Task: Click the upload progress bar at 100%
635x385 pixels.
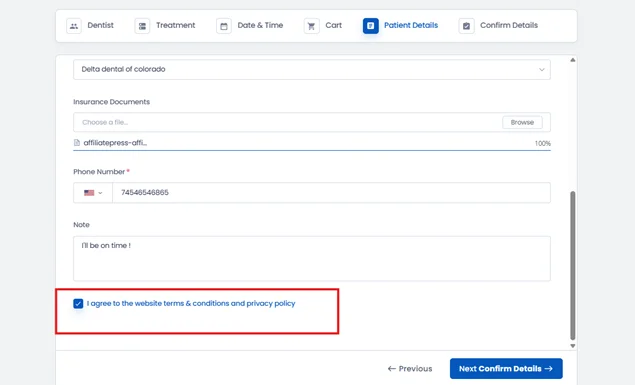Action: coord(312,150)
